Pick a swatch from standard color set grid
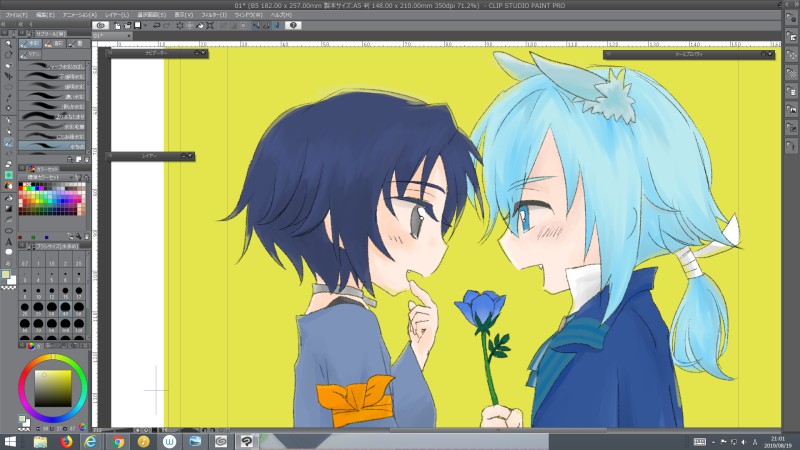800x450 pixels. tap(52, 198)
